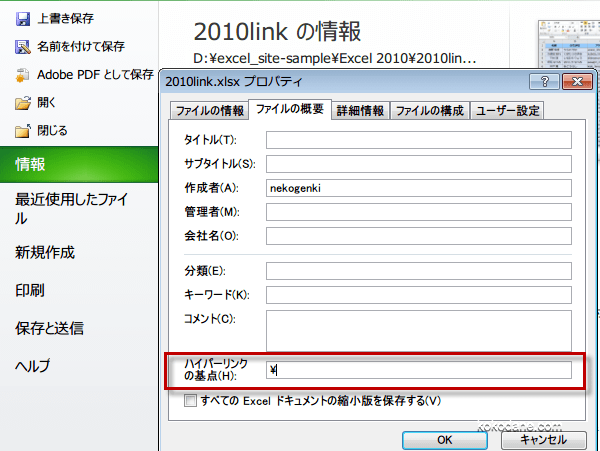Switch to ファイルの構成 tab
This screenshot has height=451, width=600.
click(x=430, y=111)
